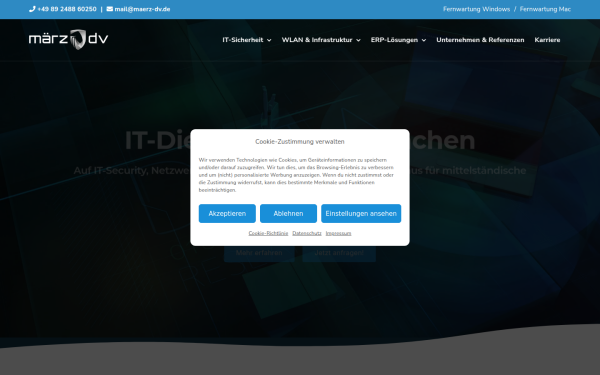Expand the WLAN & Infrastruktur chevron
The image size is (600, 375).
358,40
